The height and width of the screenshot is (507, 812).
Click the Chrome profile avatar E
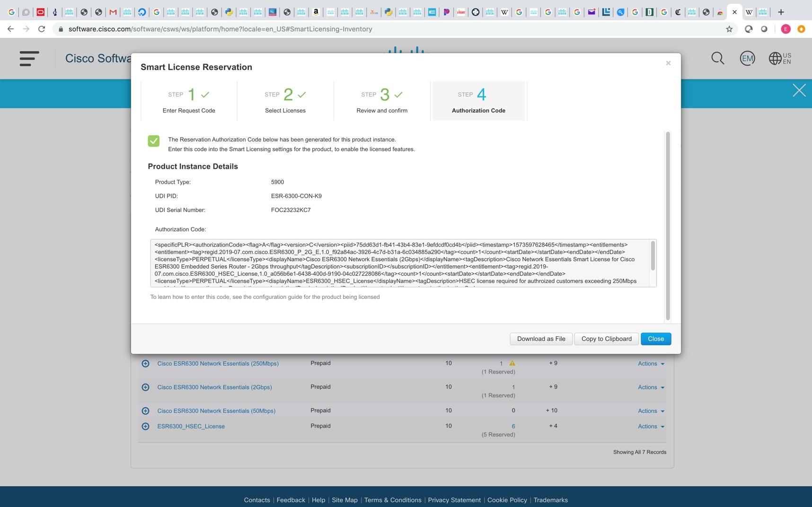pos(786,29)
